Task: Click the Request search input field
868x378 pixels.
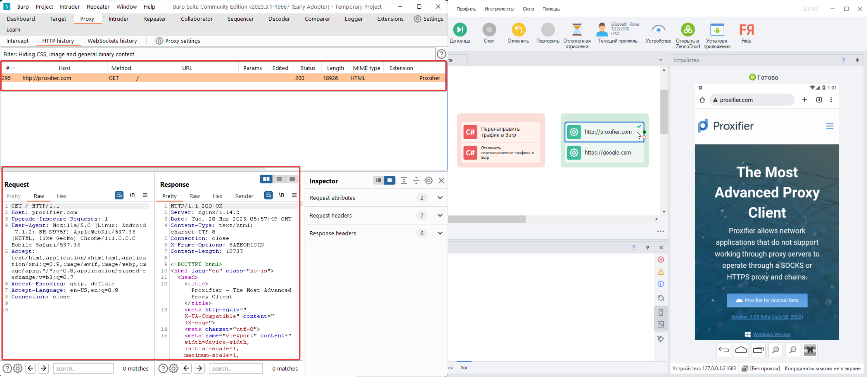Action: tap(83, 368)
